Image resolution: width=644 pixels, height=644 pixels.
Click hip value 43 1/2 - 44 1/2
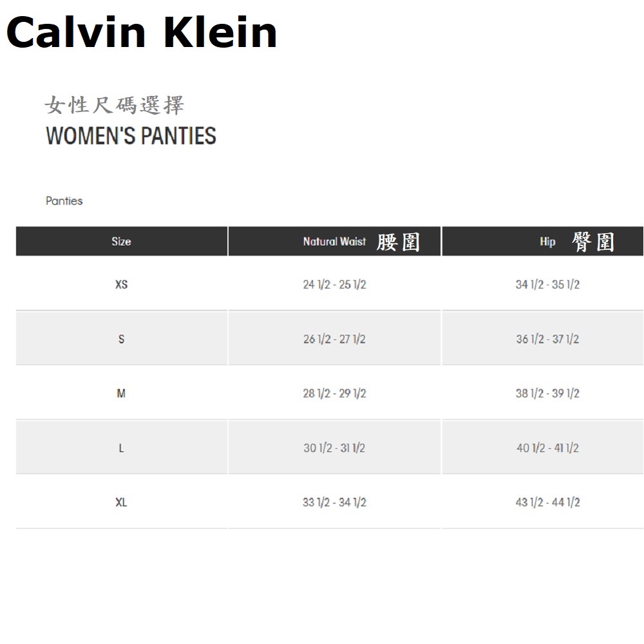(547, 502)
